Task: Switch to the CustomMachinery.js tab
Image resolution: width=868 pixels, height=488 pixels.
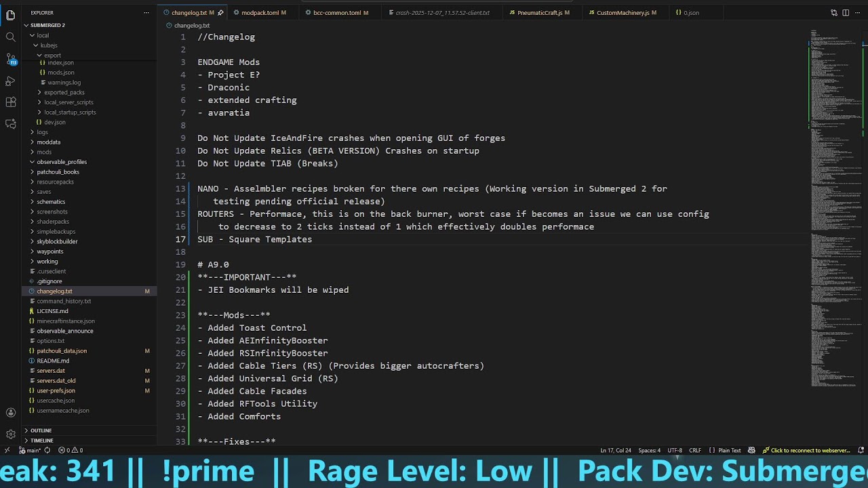Action: pyautogui.click(x=626, y=13)
